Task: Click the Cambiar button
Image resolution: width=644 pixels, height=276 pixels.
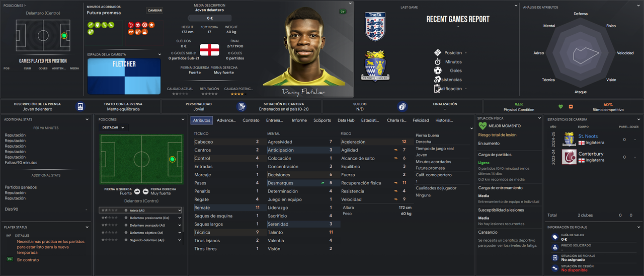Action: click(x=154, y=10)
